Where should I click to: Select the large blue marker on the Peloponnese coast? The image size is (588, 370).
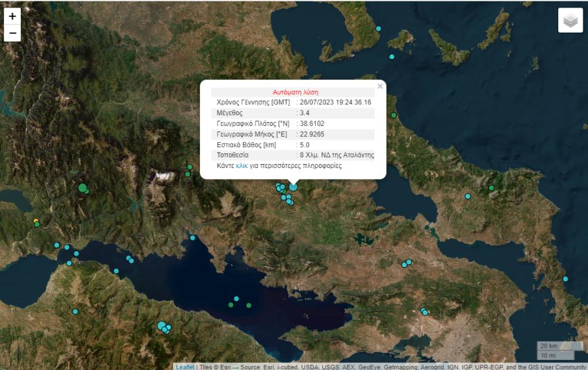[x=162, y=326]
